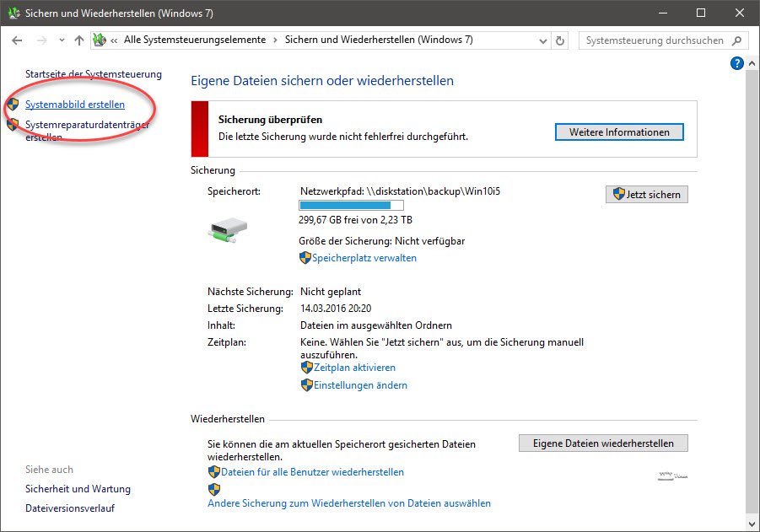The image size is (760, 532).
Task: Click breadcrumb chevron after Alle Systemsteuerungselemente
Action: pyautogui.click(x=275, y=40)
